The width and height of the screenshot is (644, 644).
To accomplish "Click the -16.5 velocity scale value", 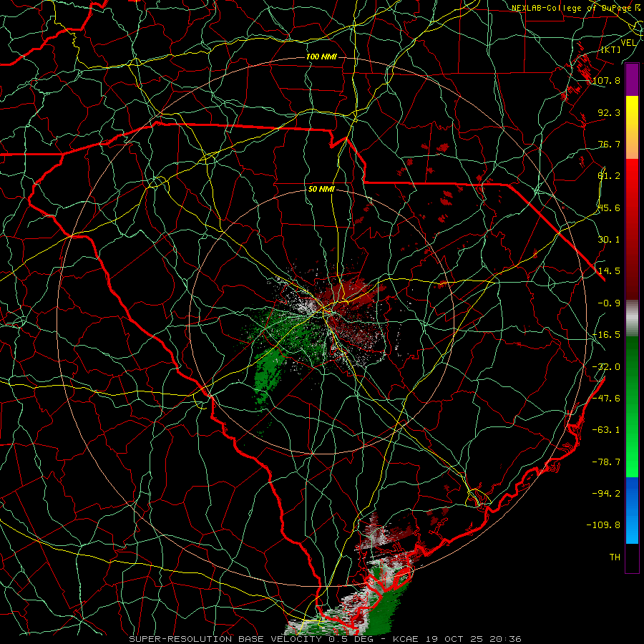I will coord(607,335).
